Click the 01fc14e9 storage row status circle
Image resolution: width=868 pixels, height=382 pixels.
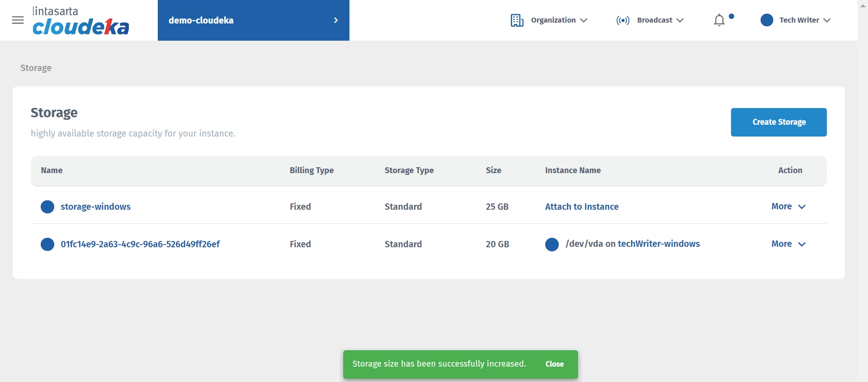(x=47, y=245)
